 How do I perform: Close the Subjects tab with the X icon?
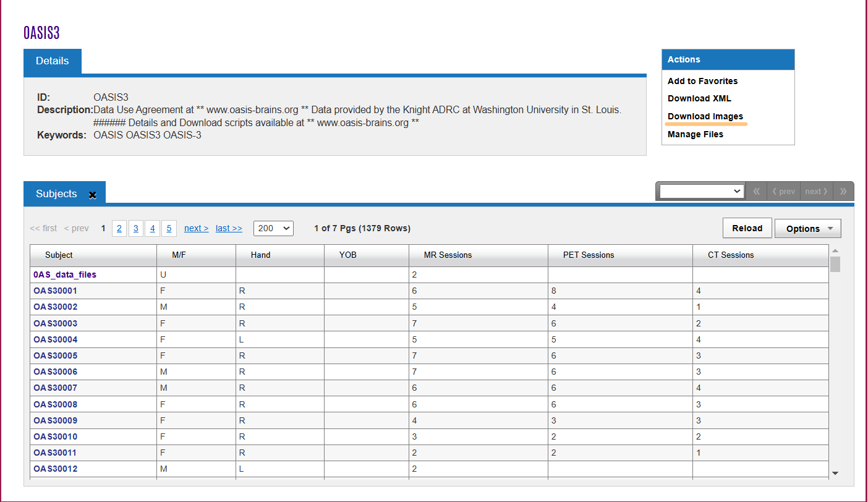(93, 195)
